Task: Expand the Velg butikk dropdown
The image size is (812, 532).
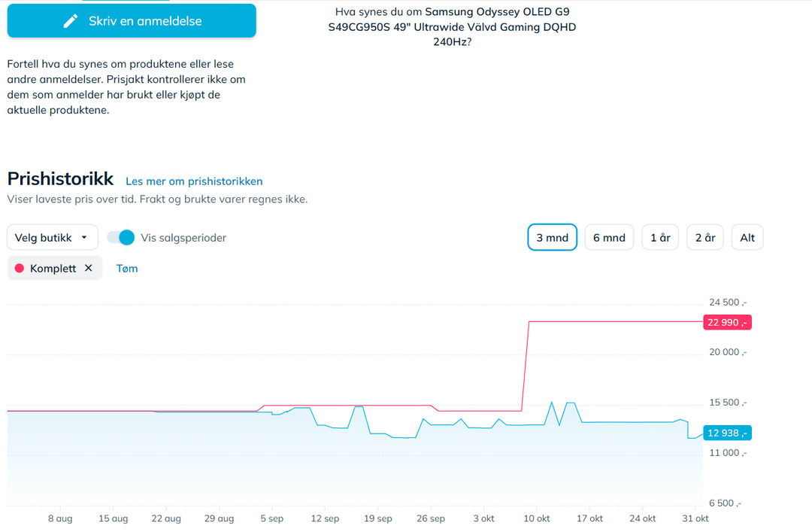Action: 53,238
